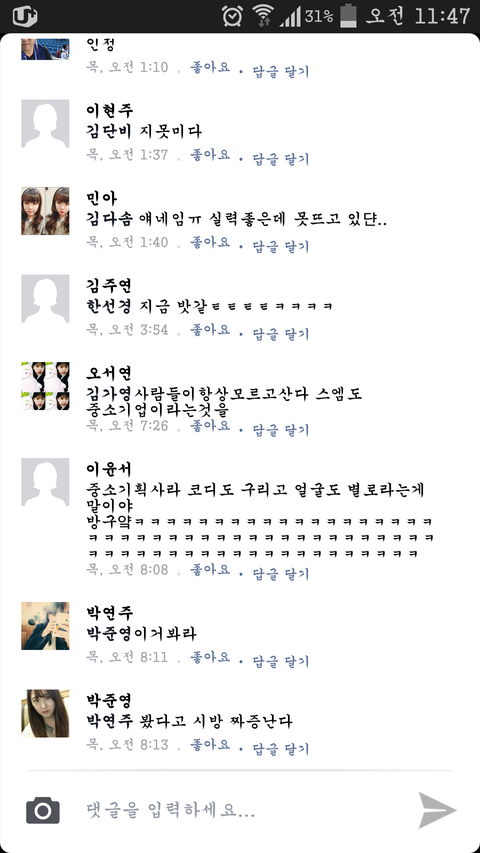Tap the send arrow icon

pos(437,811)
